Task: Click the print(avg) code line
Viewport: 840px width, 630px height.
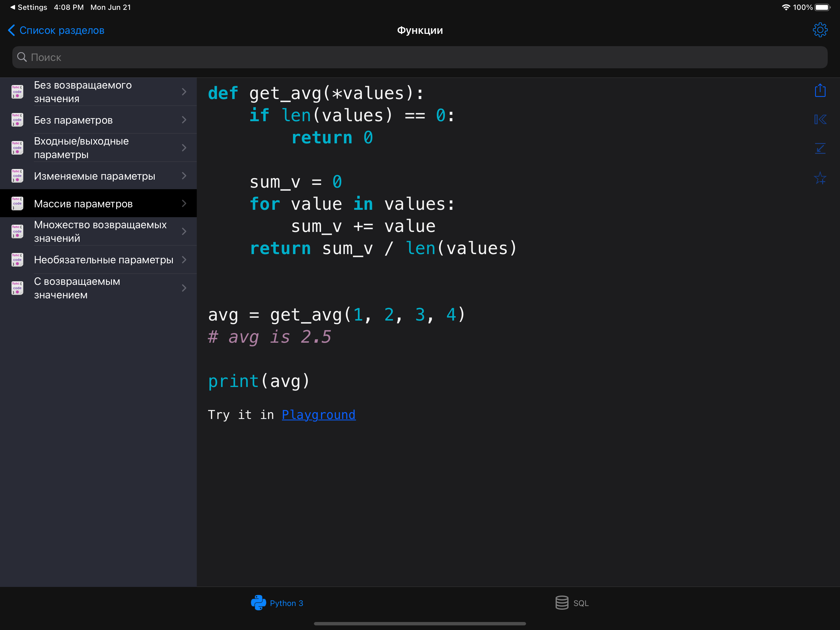Action: coord(259,381)
